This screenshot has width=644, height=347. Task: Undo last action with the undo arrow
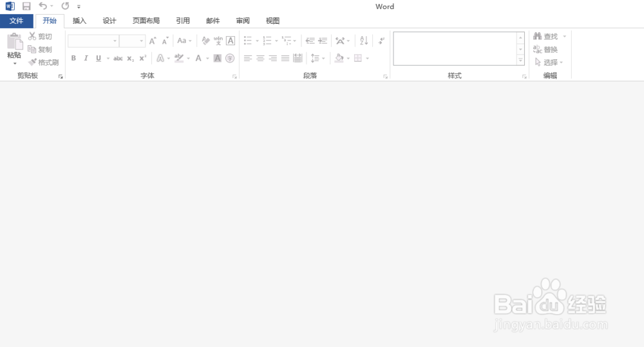point(43,6)
